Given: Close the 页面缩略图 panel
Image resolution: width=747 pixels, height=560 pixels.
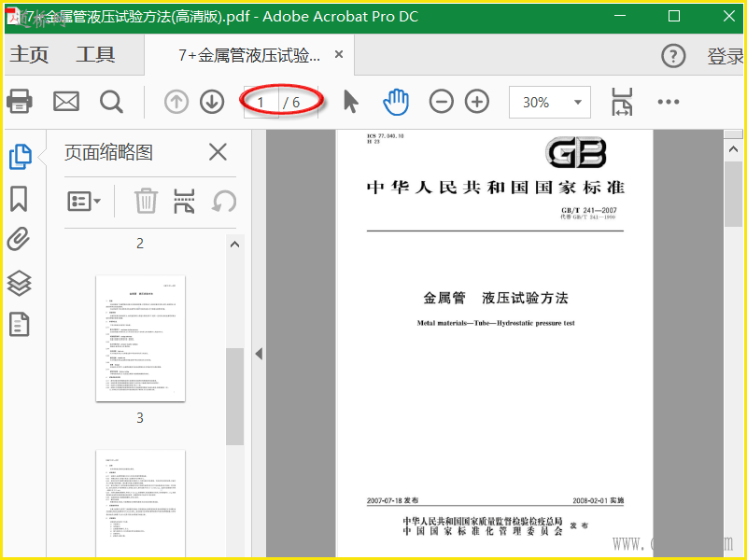Looking at the screenshot, I should point(218,152).
